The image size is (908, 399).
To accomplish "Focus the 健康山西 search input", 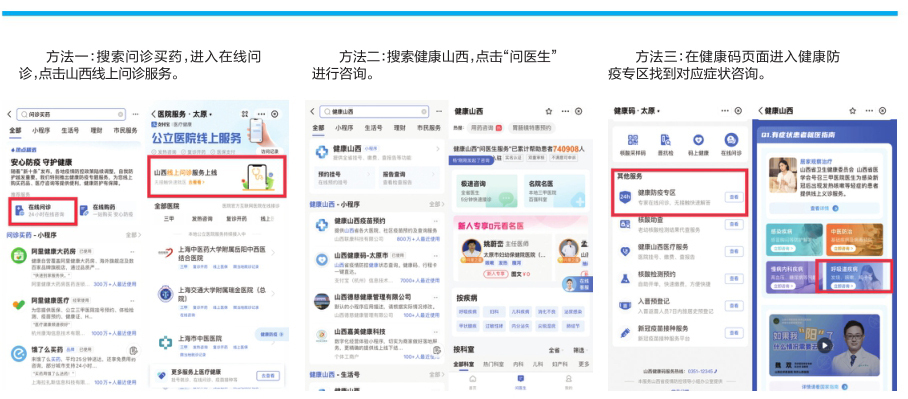I will 375,111.
